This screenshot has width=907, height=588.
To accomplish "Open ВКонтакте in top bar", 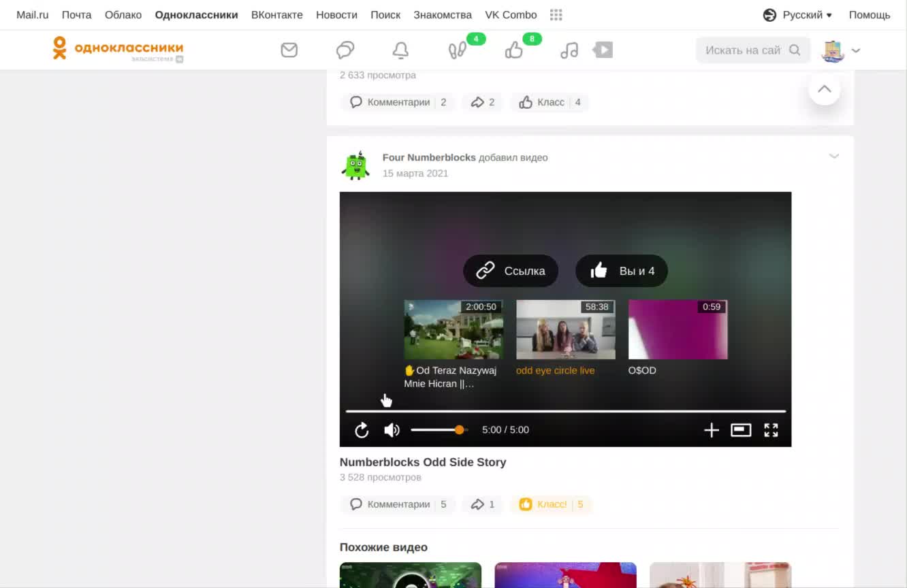I will point(277,15).
